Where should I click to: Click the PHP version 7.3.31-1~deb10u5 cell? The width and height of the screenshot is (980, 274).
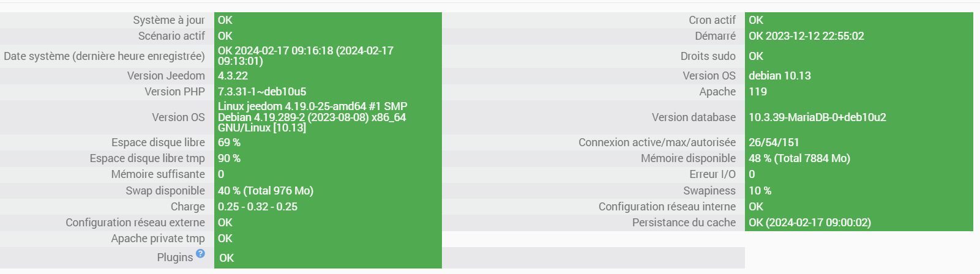[262, 92]
